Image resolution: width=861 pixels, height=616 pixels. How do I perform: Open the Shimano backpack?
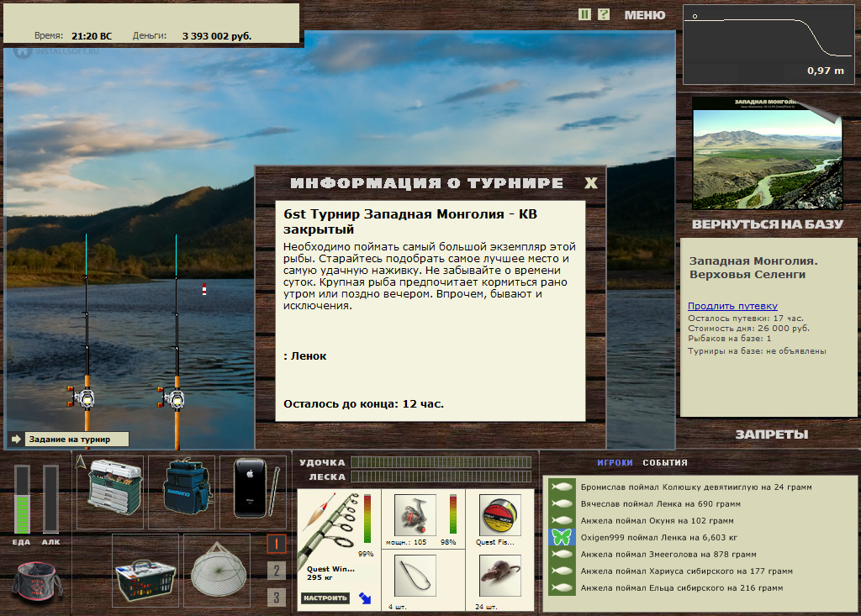coord(186,488)
